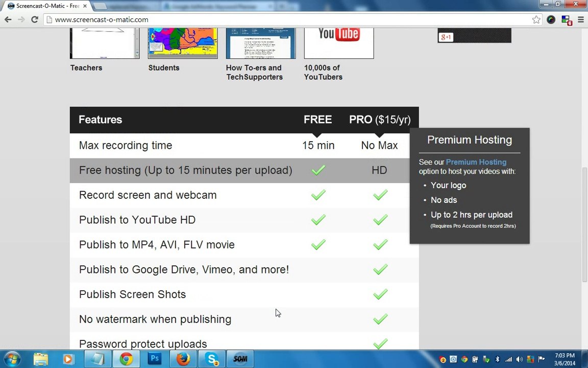Image resolution: width=588 pixels, height=368 pixels.
Task: Click the Features table heading
Action: tap(101, 120)
